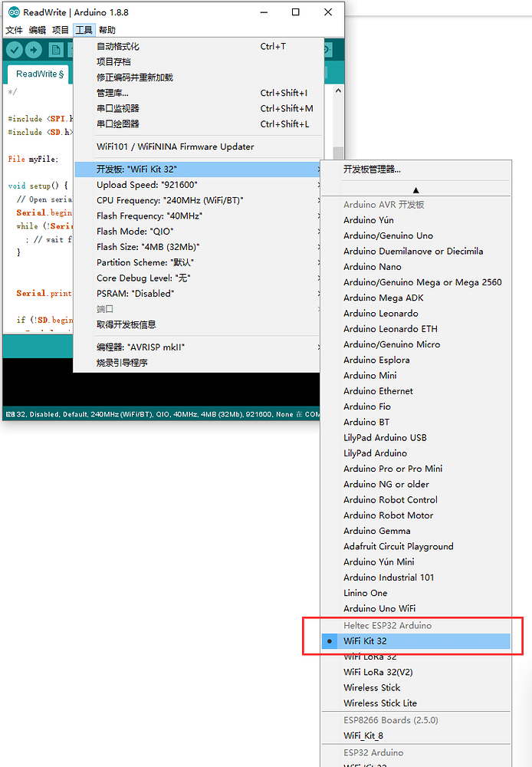532x767 pixels.
Task: Select WiFi LoRa 32(V2) board
Action: coord(378,672)
